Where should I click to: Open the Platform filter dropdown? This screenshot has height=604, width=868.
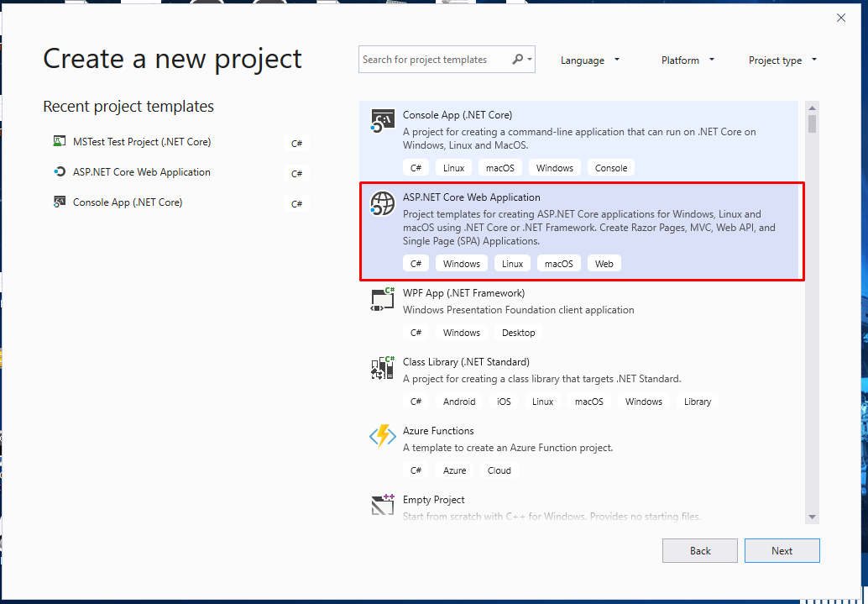click(688, 60)
